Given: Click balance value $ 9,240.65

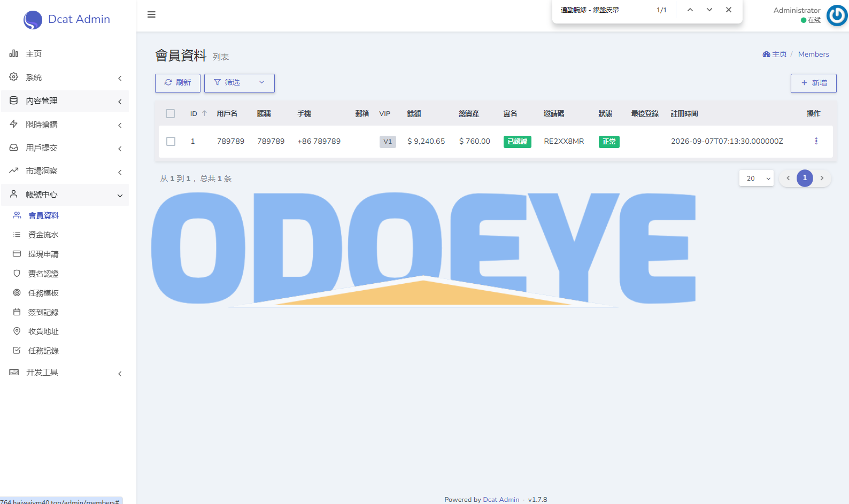Looking at the screenshot, I should 426,142.
